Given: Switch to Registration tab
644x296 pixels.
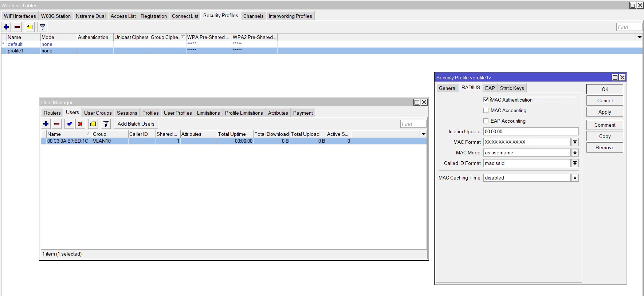Looking at the screenshot, I should (x=154, y=16).
